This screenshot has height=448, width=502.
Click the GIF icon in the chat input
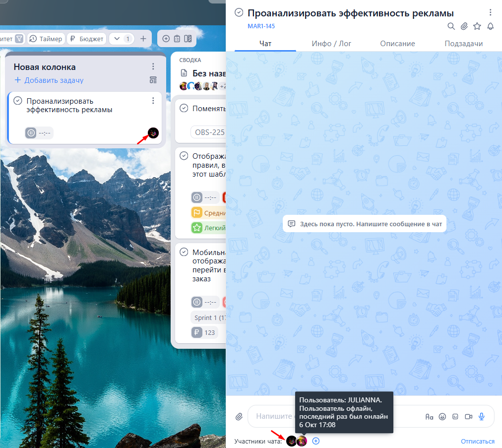(x=455, y=417)
